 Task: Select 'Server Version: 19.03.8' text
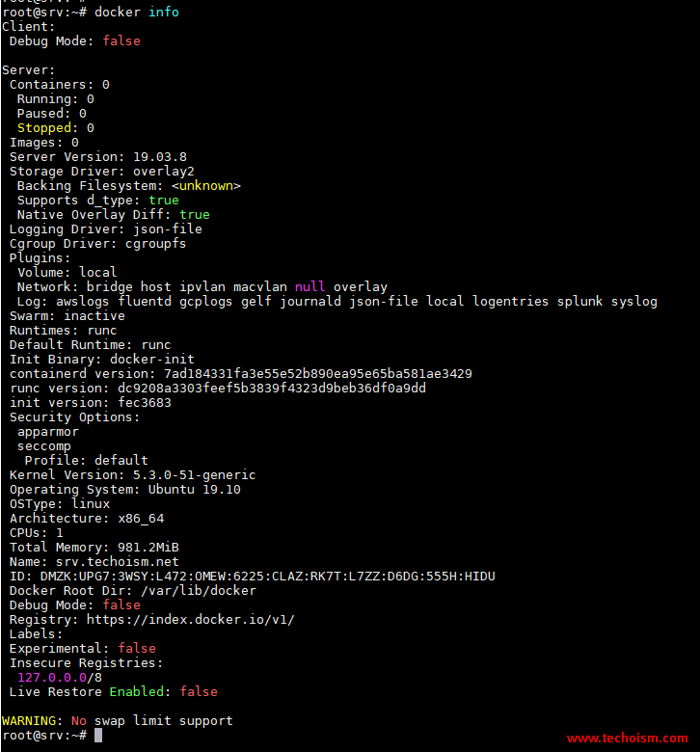pyautogui.click(x=98, y=157)
